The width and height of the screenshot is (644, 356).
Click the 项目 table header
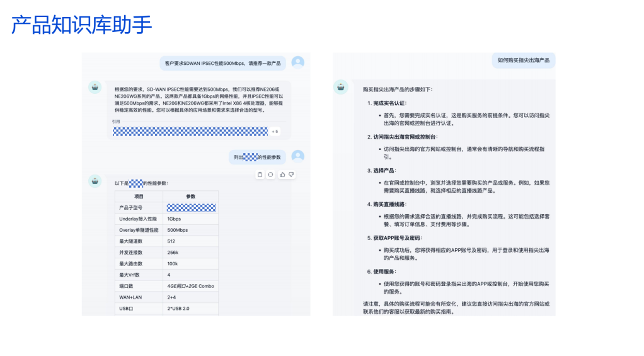(x=139, y=196)
